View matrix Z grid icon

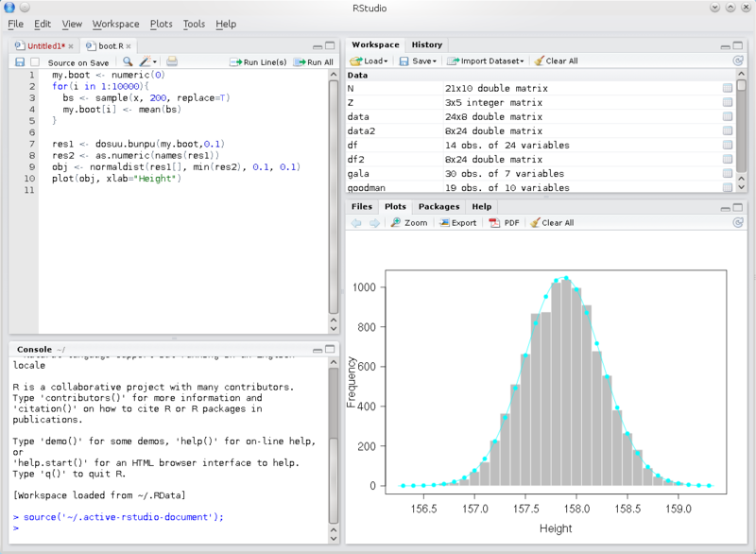(728, 102)
